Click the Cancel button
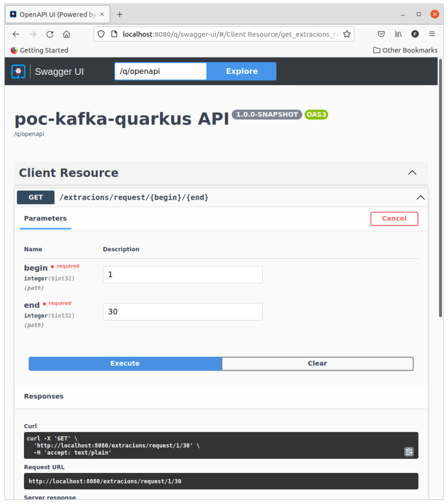Image resolution: width=448 pixels, height=504 pixels. (394, 219)
